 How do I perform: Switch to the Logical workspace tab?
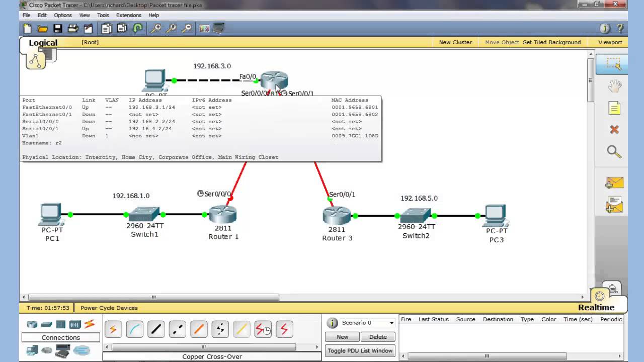43,43
